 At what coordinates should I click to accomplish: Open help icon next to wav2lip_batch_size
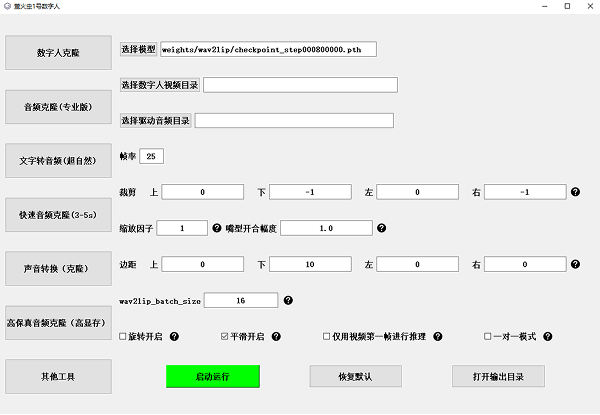point(289,300)
